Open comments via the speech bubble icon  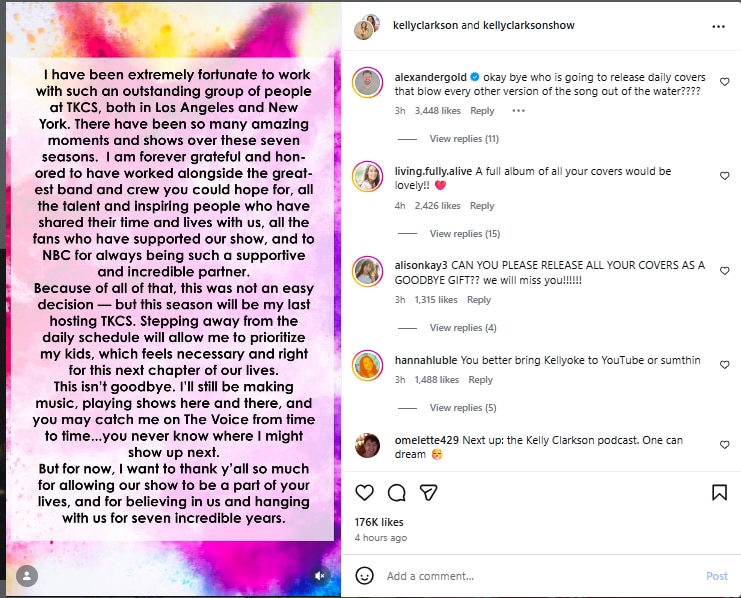point(396,492)
